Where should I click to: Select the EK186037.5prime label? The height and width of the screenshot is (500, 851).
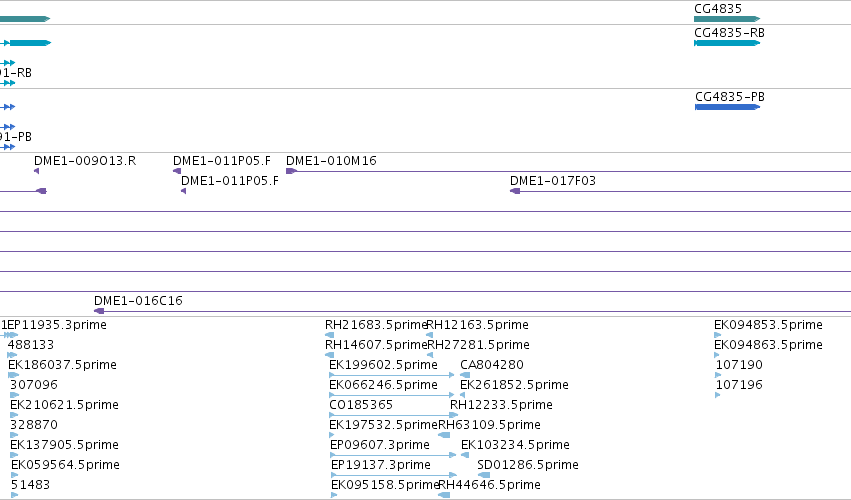click(x=62, y=365)
